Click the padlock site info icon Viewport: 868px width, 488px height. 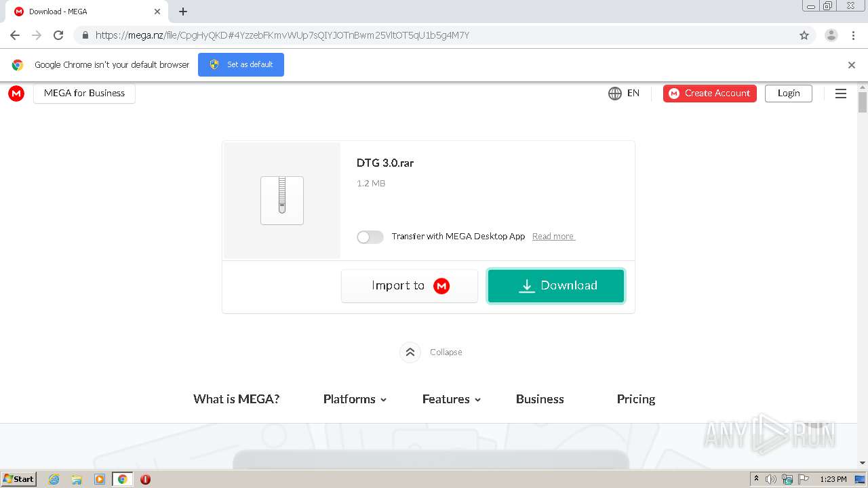click(85, 35)
